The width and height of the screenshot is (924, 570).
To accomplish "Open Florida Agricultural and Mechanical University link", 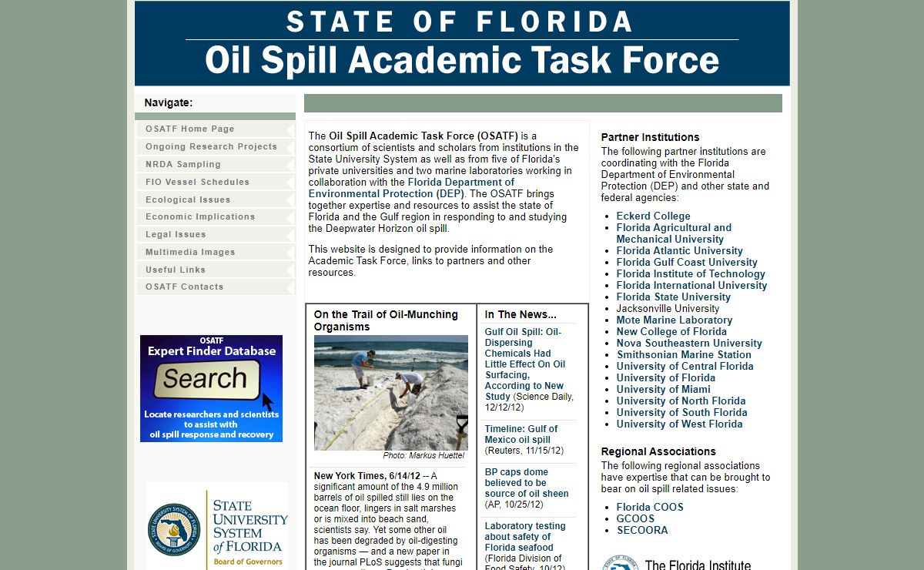I will 674,233.
